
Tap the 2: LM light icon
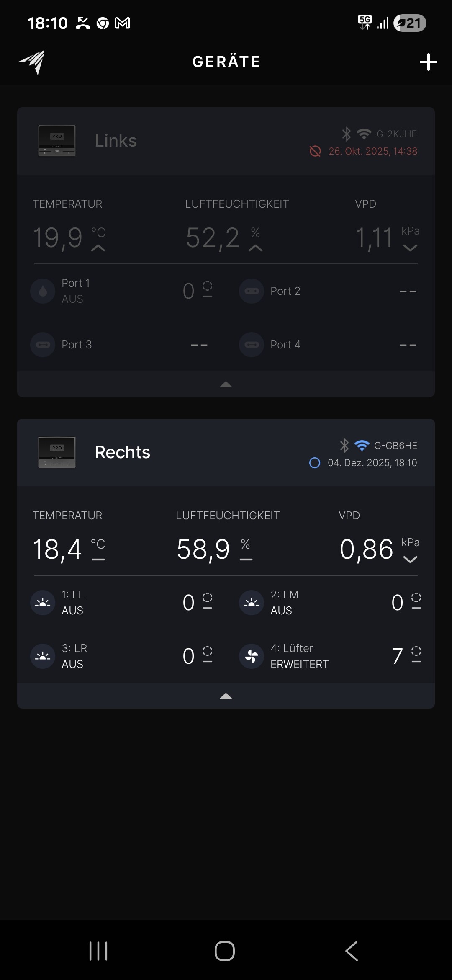(252, 603)
